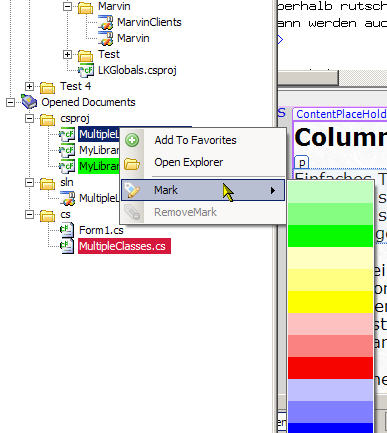This screenshot has height=433, width=387.
Task: Click the Test folder icon
Action: (x=85, y=55)
